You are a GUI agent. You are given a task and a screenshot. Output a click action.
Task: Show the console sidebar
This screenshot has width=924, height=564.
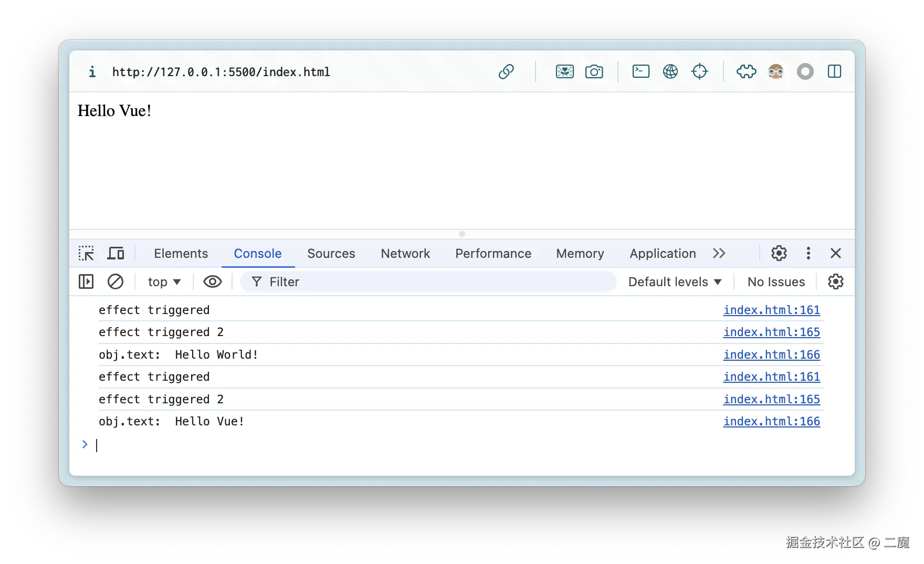pos(86,282)
